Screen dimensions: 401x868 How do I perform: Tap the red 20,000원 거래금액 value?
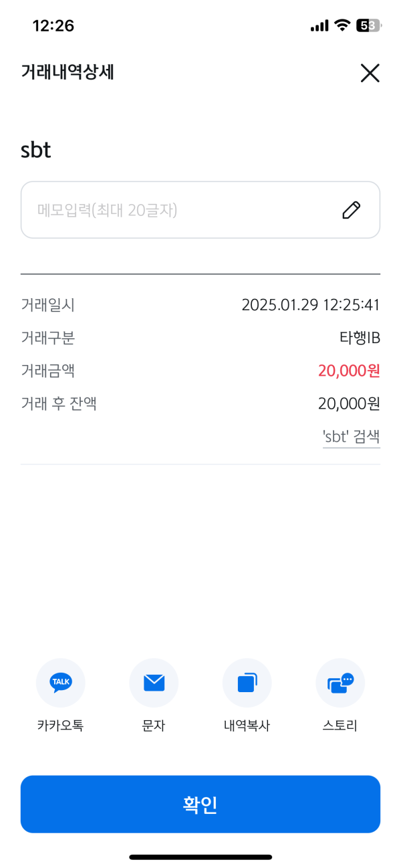[x=349, y=370]
